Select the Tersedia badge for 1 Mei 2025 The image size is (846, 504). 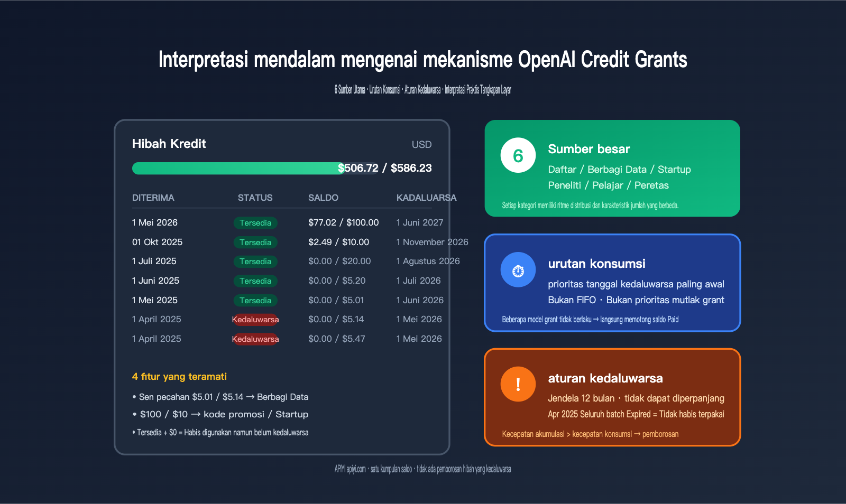click(255, 301)
